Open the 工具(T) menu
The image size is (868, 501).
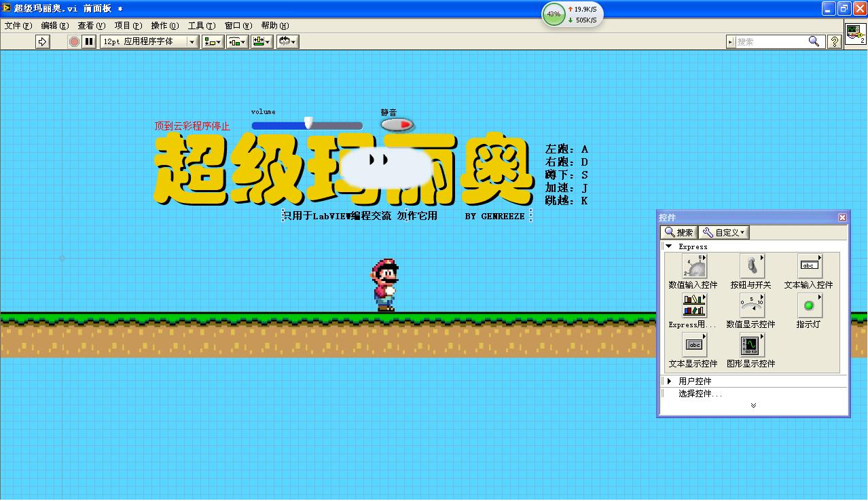(201, 26)
